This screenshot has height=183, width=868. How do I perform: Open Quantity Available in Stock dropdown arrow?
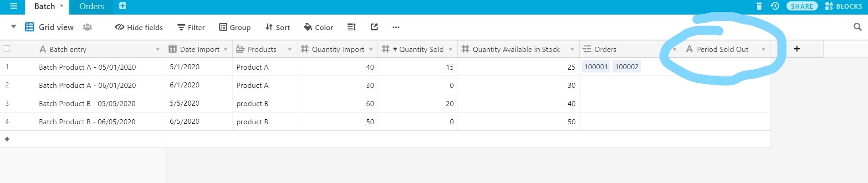coord(572,49)
